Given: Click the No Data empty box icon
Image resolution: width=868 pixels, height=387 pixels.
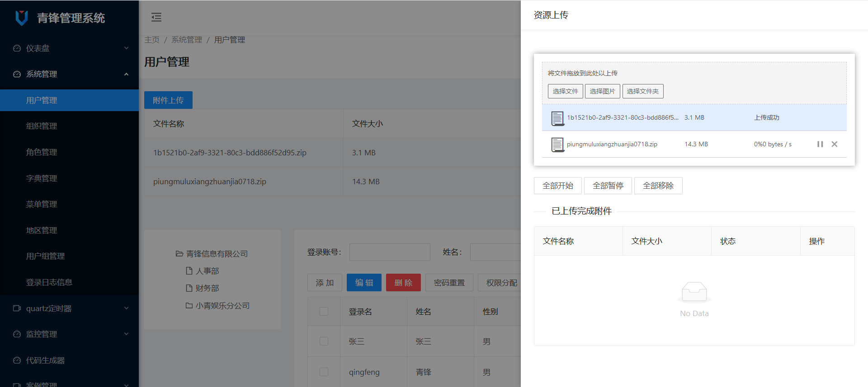Looking at the screenshot, I should coord(694,292).
